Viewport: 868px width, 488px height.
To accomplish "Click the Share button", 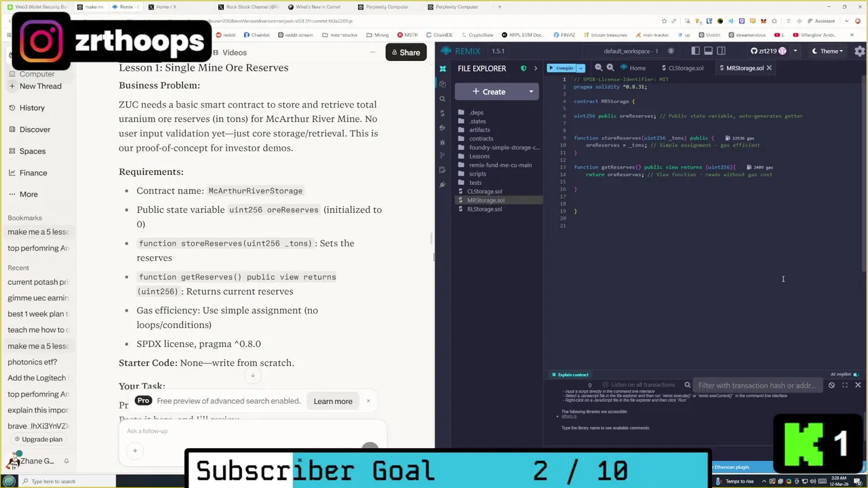I will click(406, 52).
